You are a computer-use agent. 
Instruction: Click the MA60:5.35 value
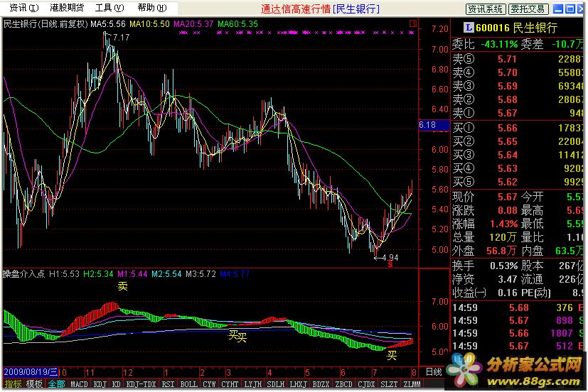pyautogui.click(x=237, y=24)
